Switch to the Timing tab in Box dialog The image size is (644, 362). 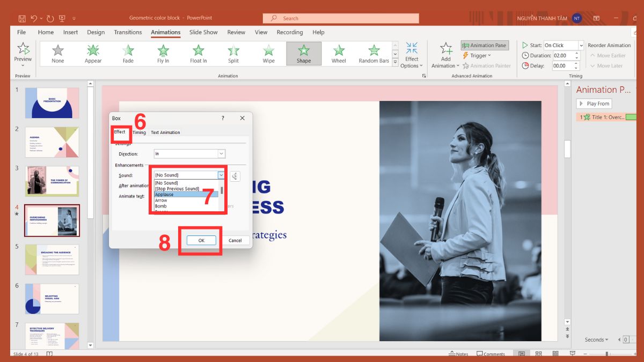[x=138, y=132]
